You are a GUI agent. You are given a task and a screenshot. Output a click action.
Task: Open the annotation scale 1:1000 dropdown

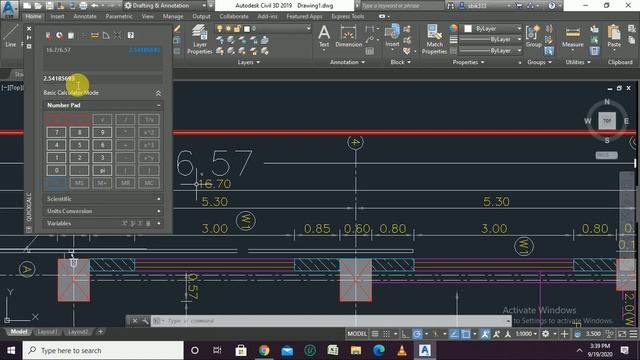pos(526,334)
